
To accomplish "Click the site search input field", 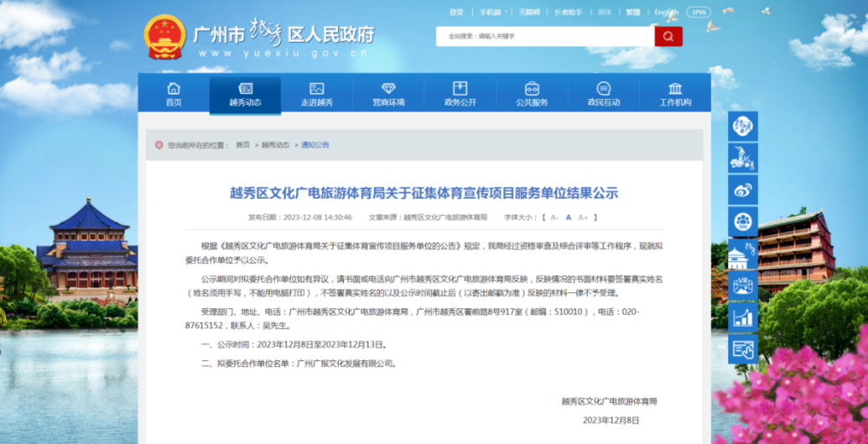I will pyautogui.click(x=545, y=37).
